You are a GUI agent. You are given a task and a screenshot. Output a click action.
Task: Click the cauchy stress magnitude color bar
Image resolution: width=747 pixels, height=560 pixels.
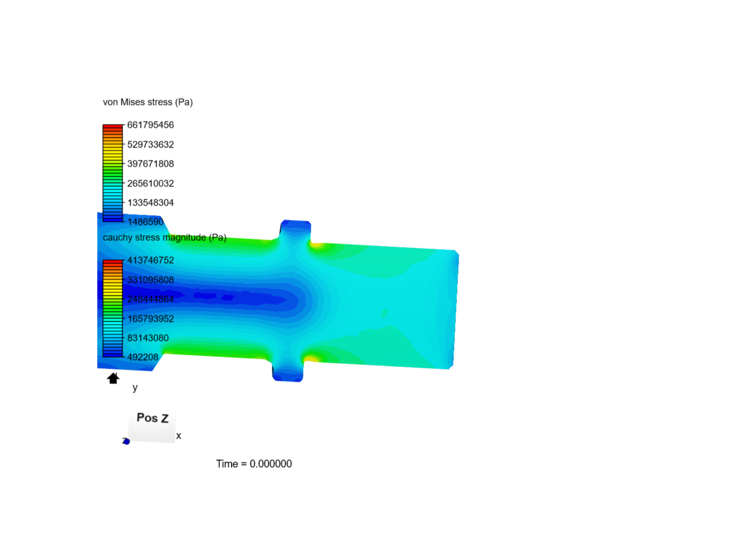[113, 309]
